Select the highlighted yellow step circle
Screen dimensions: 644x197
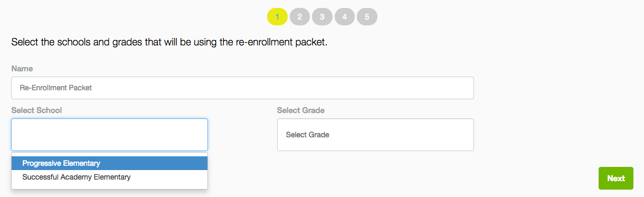[x=277, y=16]
